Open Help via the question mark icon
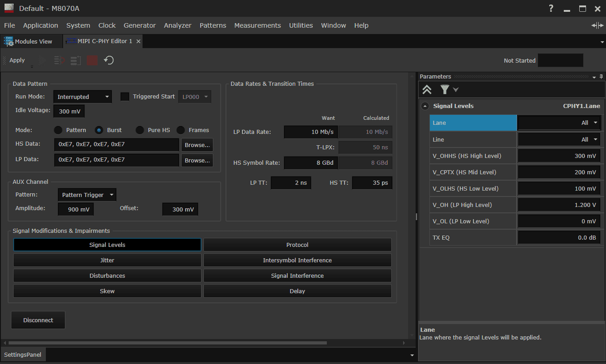606x364 pixels. (551, 8)
